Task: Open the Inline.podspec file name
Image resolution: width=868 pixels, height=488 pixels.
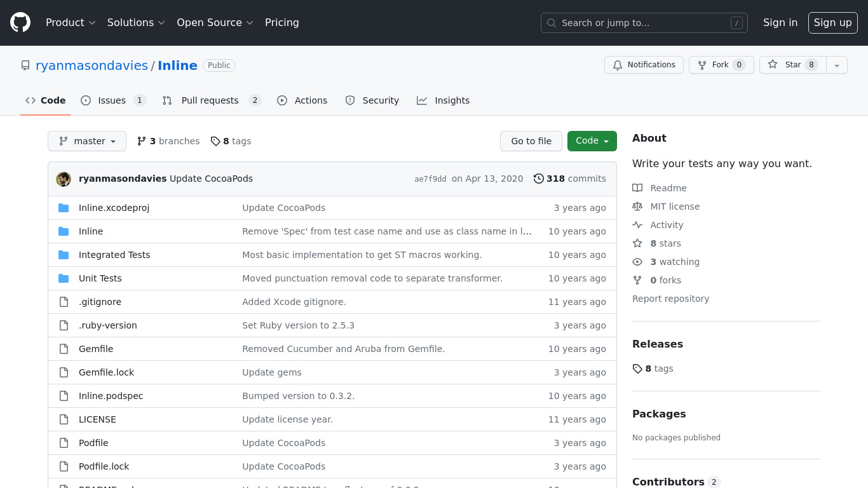Action: pos(111,396)
